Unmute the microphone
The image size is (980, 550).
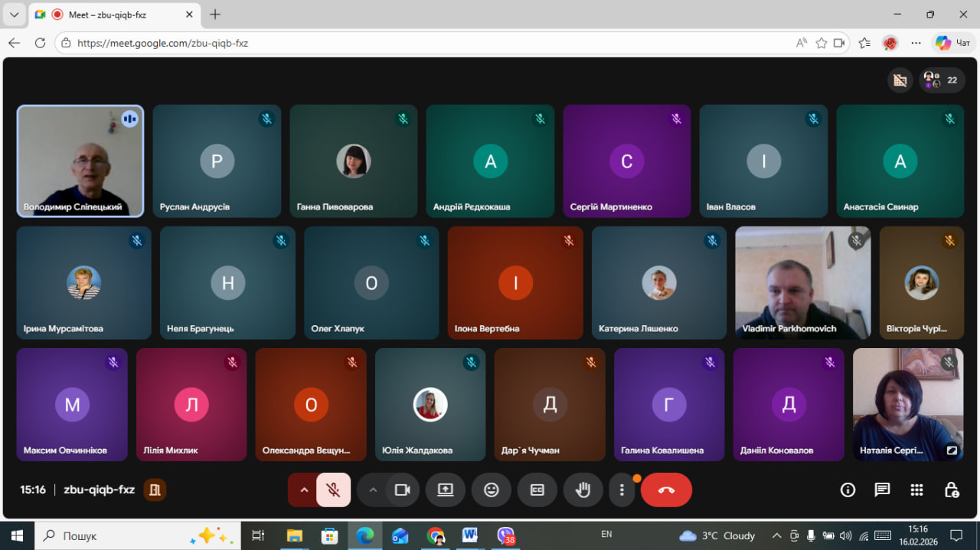point(333,490)
